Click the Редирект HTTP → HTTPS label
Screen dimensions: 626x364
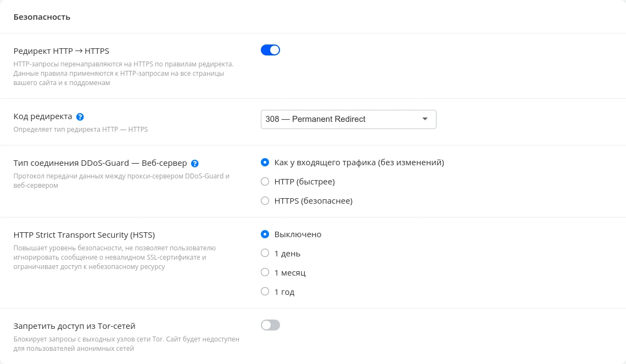tap(61, 51)
